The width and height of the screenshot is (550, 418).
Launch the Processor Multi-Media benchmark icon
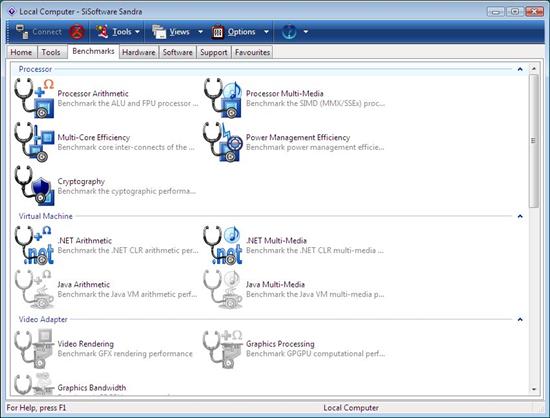[223, 98]
